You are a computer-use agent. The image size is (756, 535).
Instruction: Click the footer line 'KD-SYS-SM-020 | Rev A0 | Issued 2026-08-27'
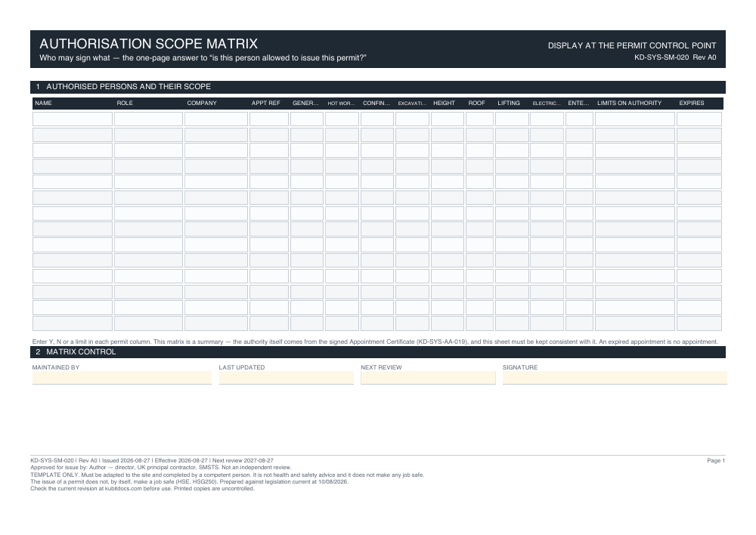152,461
